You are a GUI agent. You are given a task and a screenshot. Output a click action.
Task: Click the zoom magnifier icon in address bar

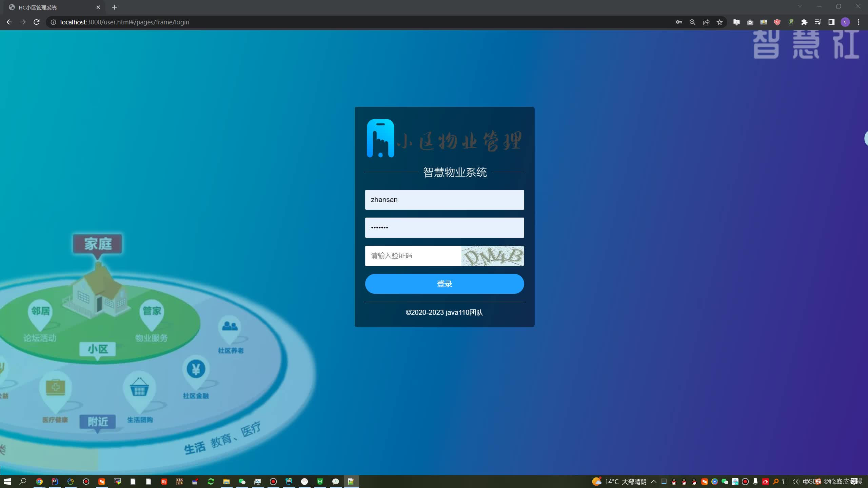[x=692, y=22]
